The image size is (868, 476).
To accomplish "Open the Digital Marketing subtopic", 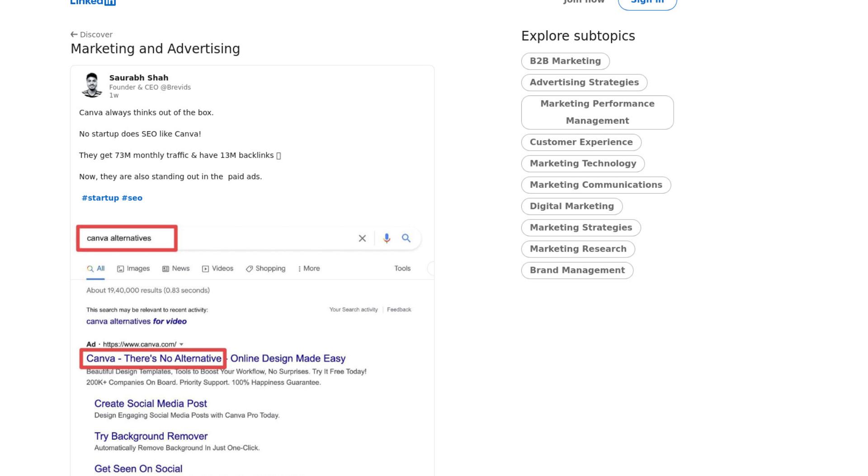I will (x=572, y=206).
